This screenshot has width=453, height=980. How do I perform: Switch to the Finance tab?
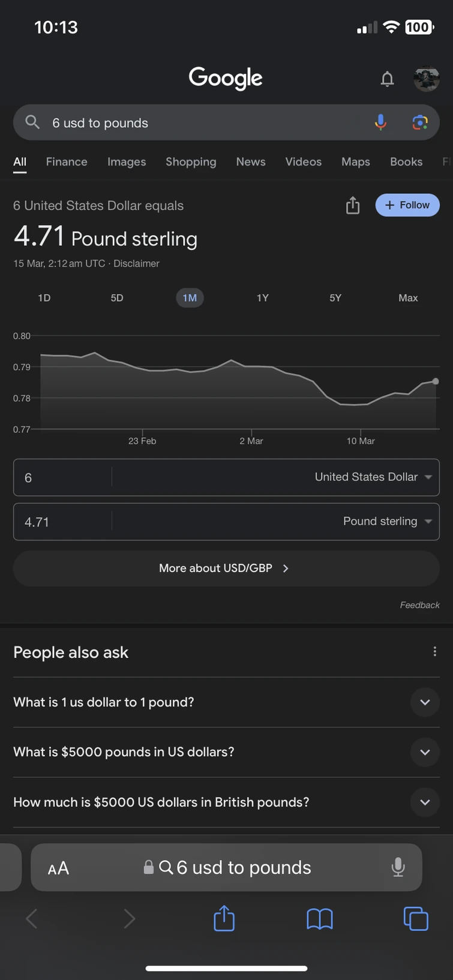(67, 162)
